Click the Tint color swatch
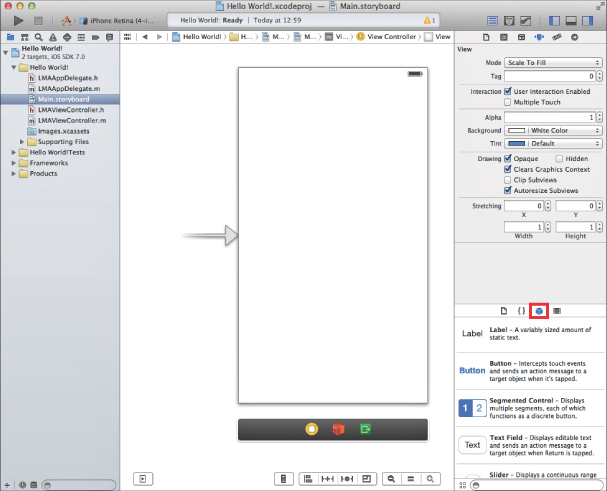607x491 pixels. [x=516, y=144]
